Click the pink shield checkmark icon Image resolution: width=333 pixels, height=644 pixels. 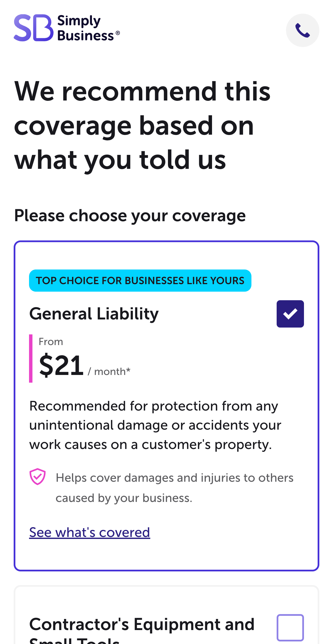(37, 476)
